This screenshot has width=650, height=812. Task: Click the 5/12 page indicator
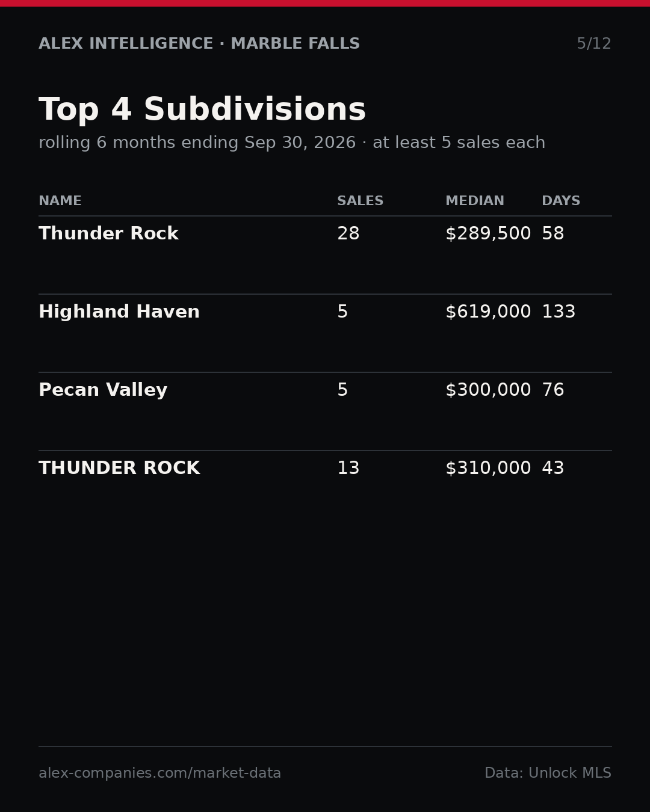(594, 44)
